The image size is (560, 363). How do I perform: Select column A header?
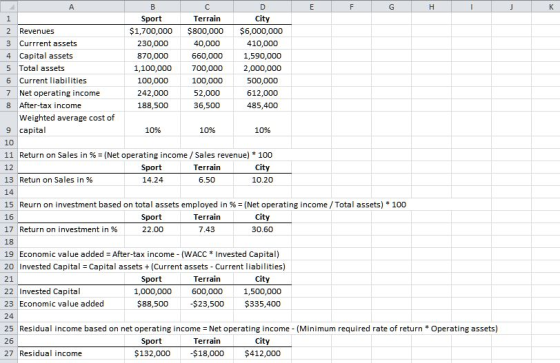pyautogui.click(x=71, y=6)
